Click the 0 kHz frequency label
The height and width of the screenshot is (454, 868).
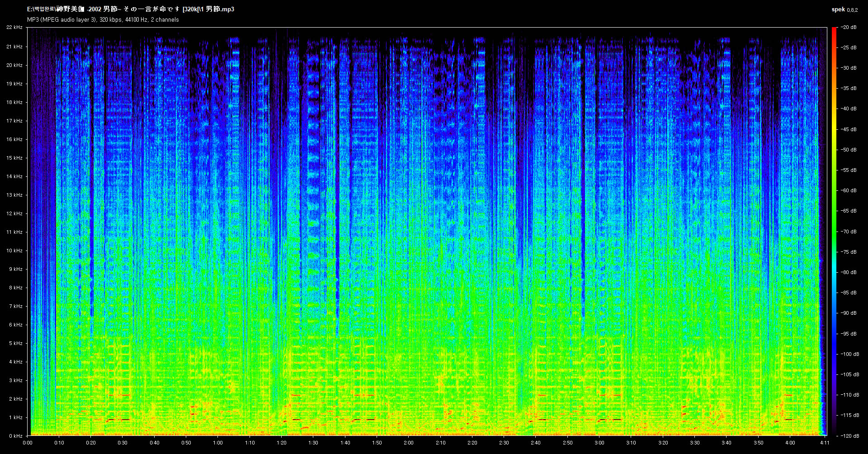(16, 436)
